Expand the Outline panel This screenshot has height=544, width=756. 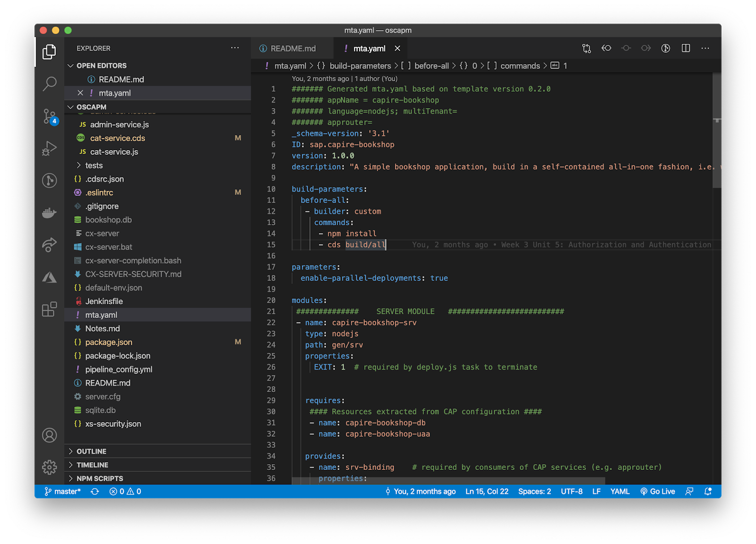(91, 451)
